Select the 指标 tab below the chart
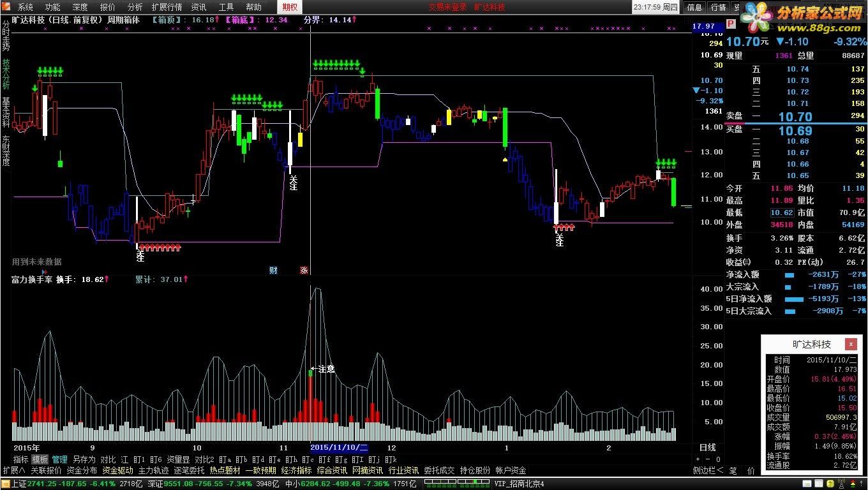This screenshot has height=490, width=868. pyautogui.click(x=20, y=459)
